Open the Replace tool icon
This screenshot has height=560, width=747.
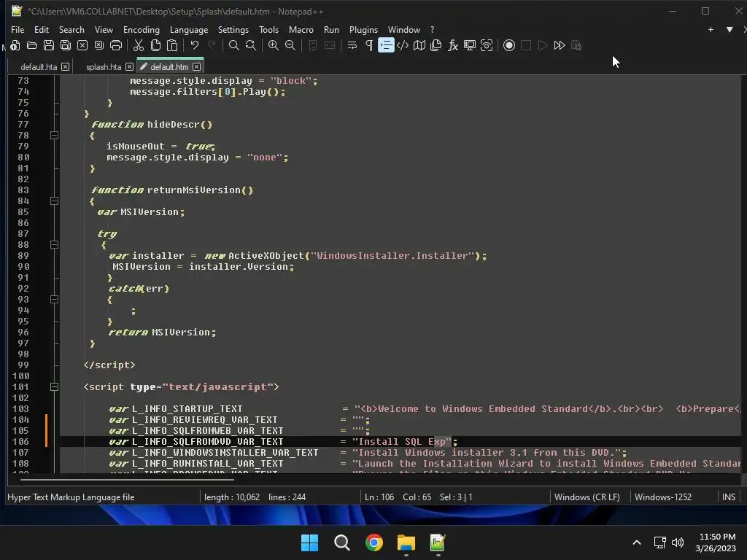[251, 45]
